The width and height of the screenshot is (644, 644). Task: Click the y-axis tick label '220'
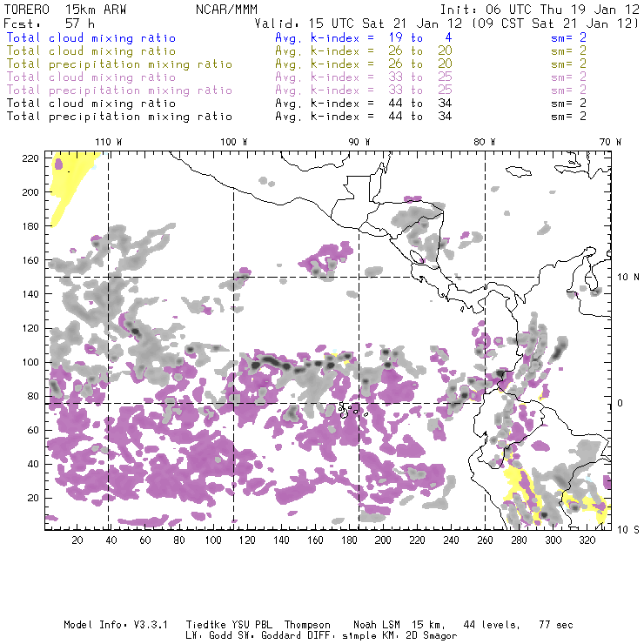(x=30, y=158)
